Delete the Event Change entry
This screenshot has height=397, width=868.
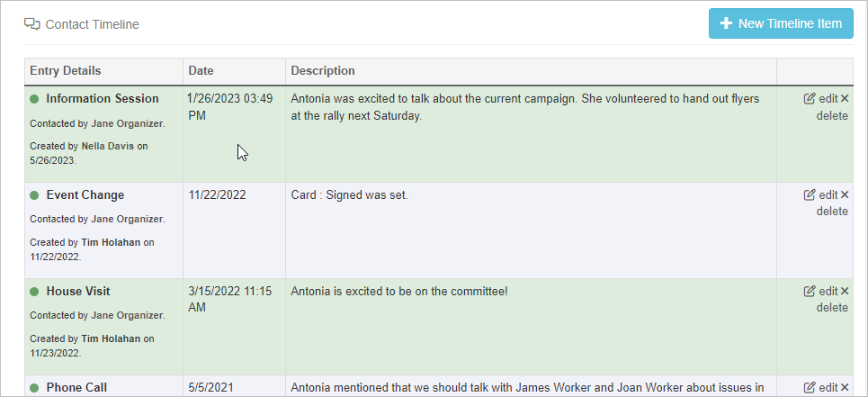[832, 212]
